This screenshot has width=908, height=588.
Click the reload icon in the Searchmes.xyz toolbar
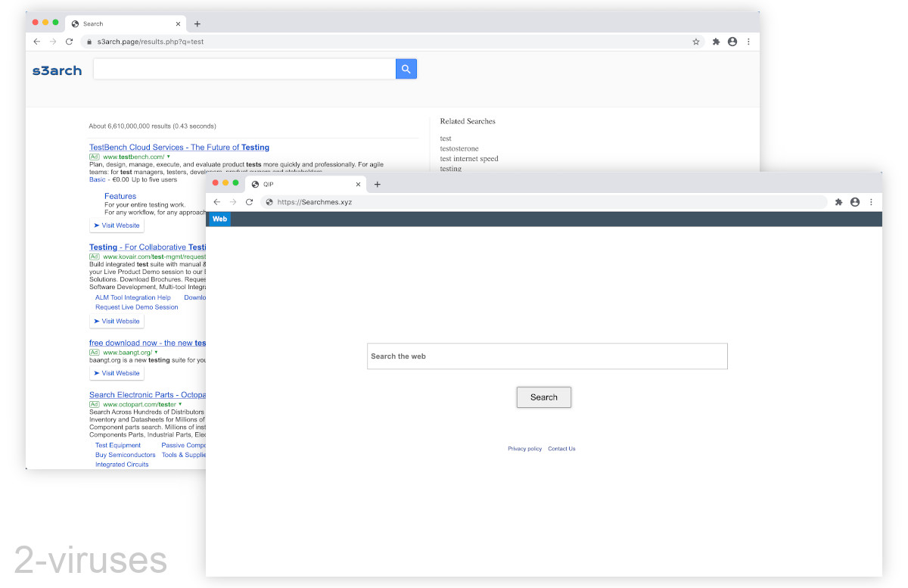(249, 202)
